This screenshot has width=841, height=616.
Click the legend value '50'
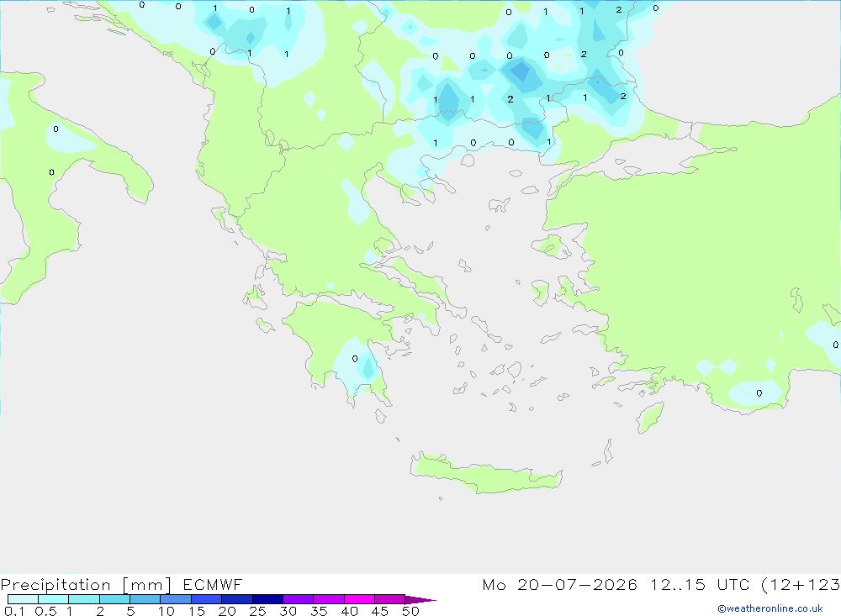(x=410, y=611)
